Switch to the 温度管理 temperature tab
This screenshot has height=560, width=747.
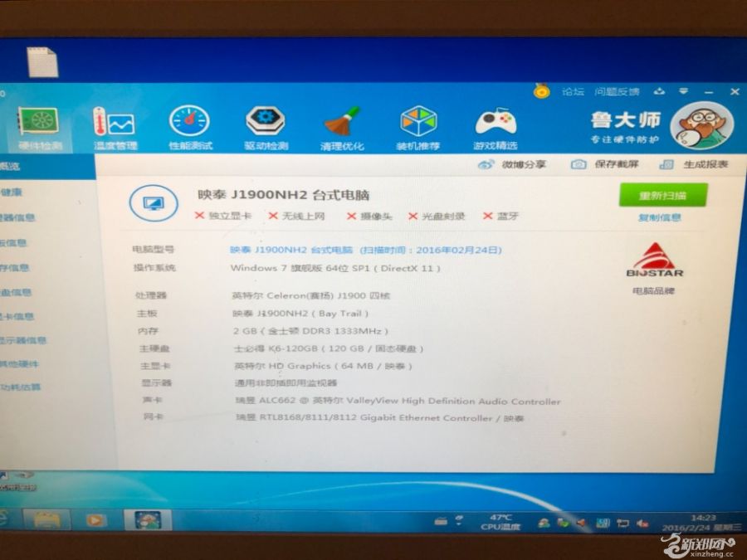pos(115,128)
